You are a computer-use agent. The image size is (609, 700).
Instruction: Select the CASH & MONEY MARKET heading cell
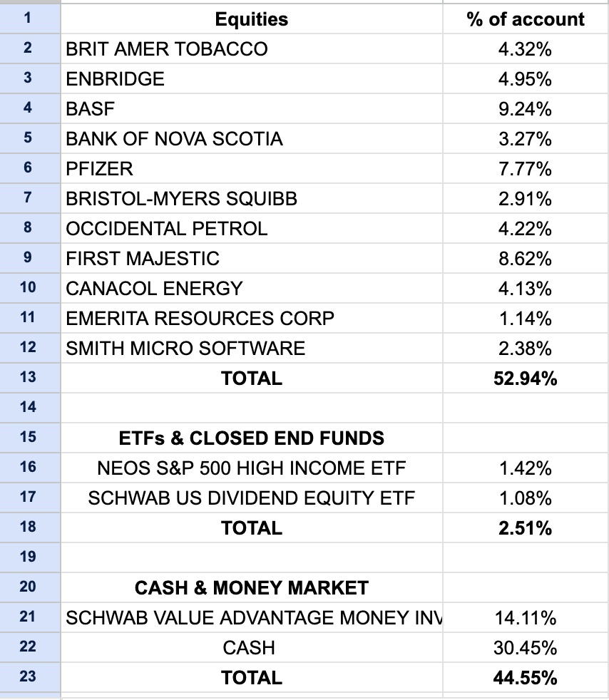coord(251,587)
